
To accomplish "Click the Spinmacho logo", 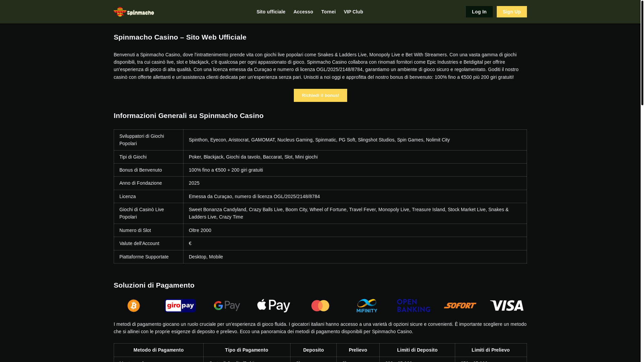I will click(134, 12).
